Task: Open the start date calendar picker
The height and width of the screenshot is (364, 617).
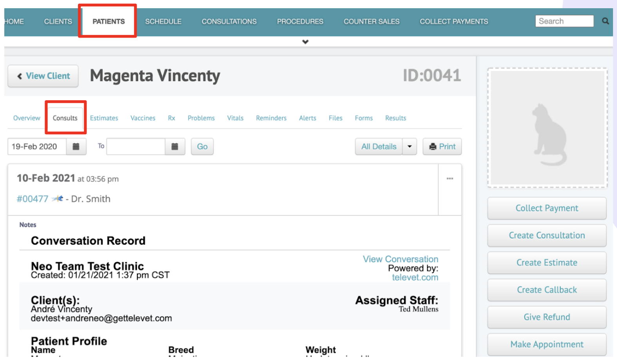Action: click(76, 146)
